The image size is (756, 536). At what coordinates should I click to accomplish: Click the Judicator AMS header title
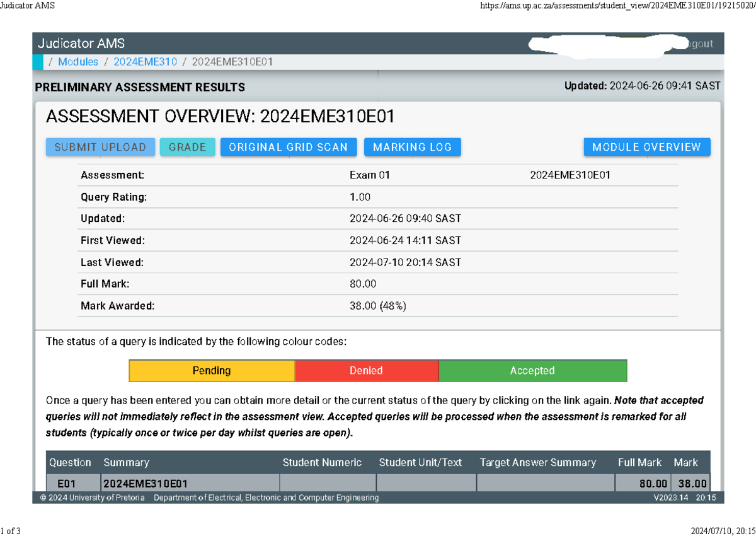pyautogui.click(x=81, y=44)
